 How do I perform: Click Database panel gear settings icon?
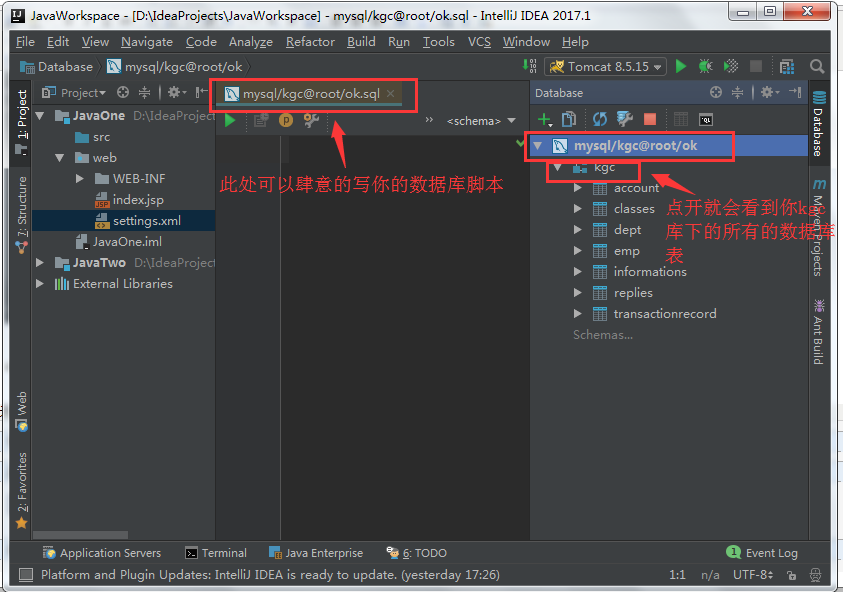pos(769,92)
